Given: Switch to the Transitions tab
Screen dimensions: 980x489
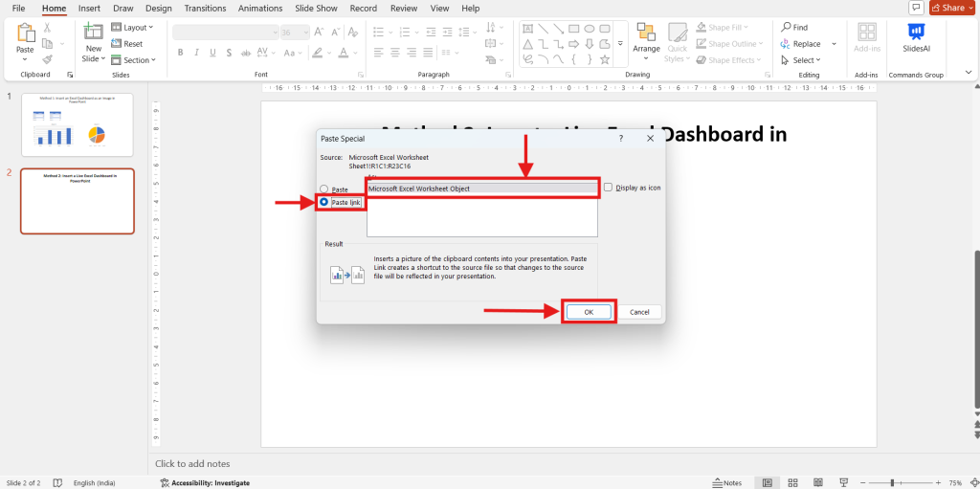Looking at the screenshot, I should [x=205, y=8].
